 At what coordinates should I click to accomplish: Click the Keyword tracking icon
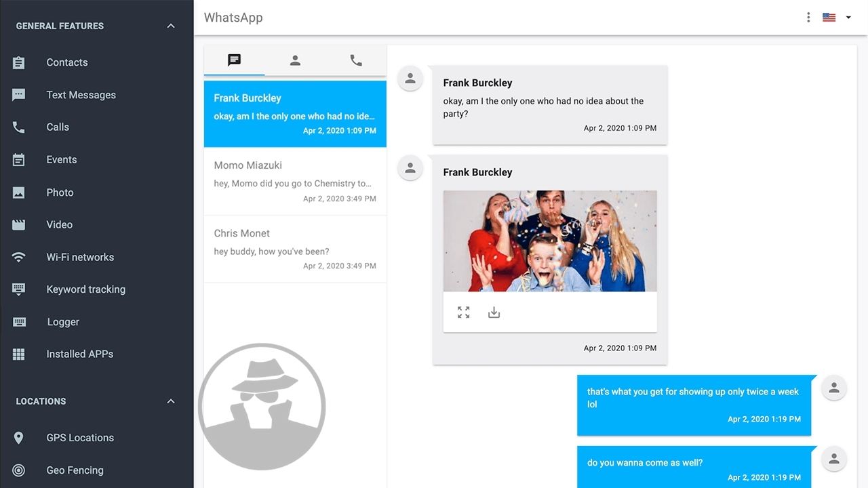pyautogui.click(x=18, y=289)
